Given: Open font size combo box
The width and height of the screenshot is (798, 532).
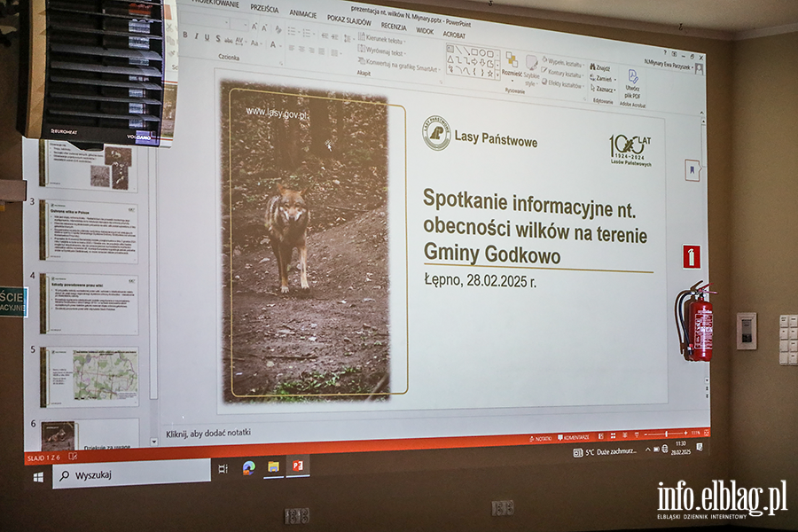Looking at the screenshot, I should pyautogui.click(x=239, y=25).
